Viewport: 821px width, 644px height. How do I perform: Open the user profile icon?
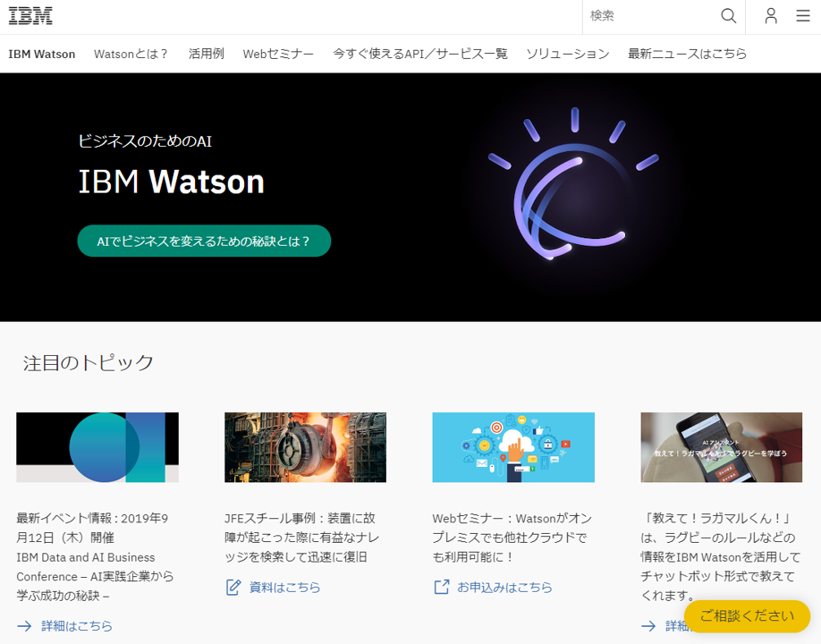tap(771, 16)
